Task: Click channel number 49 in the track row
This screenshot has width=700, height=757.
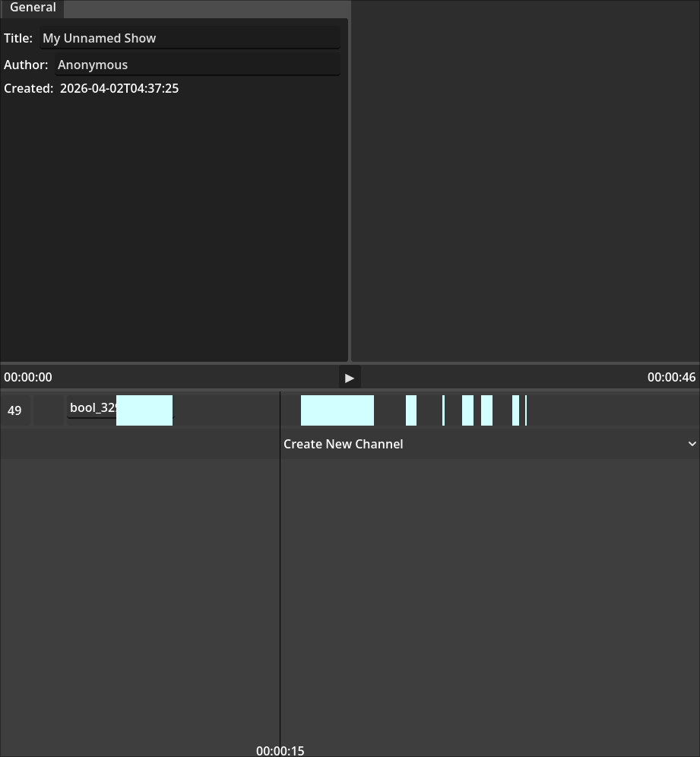Action: click(14, 410)
